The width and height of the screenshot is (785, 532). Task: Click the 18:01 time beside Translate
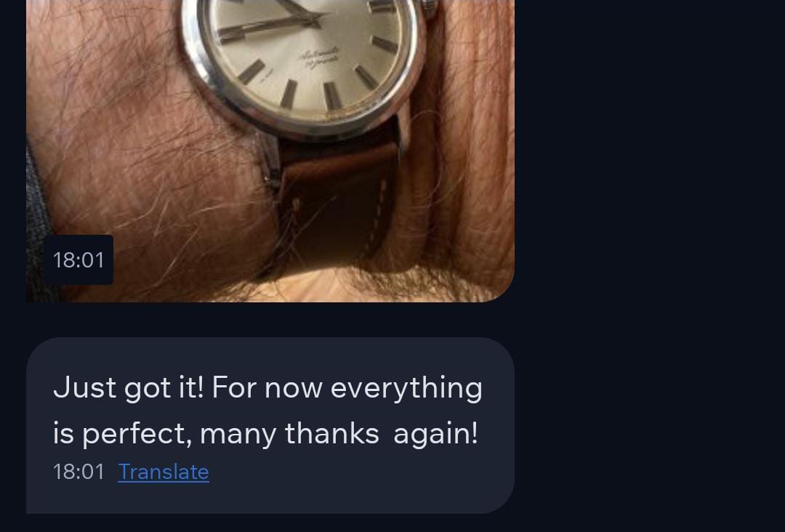point(78,472)
